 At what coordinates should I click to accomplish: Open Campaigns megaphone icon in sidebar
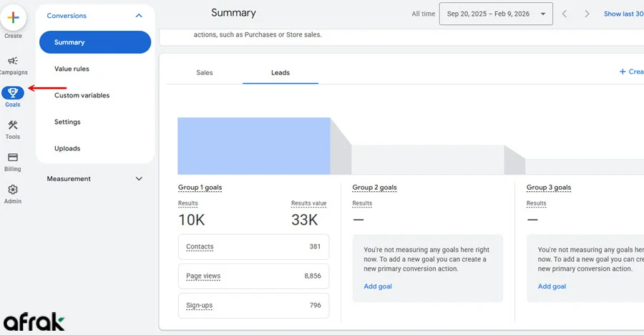pos(13,62)
